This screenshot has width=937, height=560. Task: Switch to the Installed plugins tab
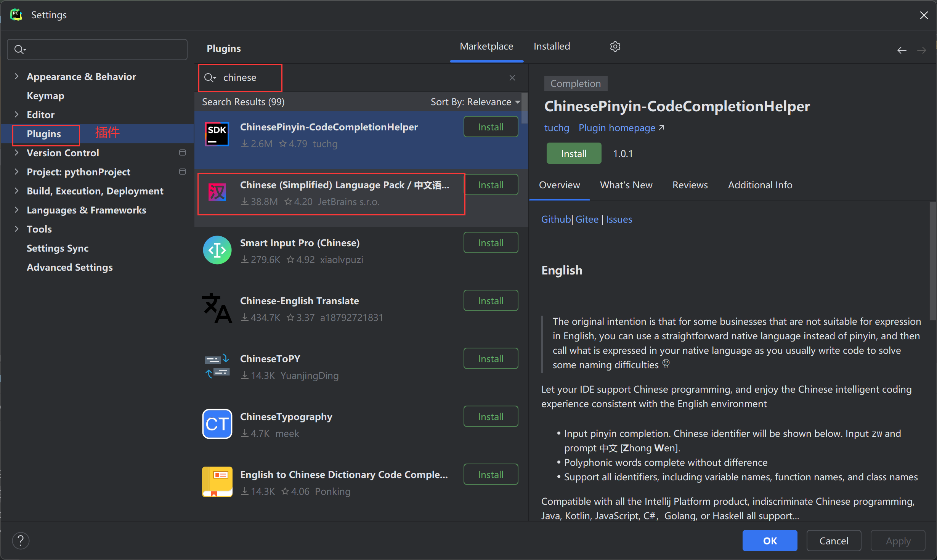[552, 47]
